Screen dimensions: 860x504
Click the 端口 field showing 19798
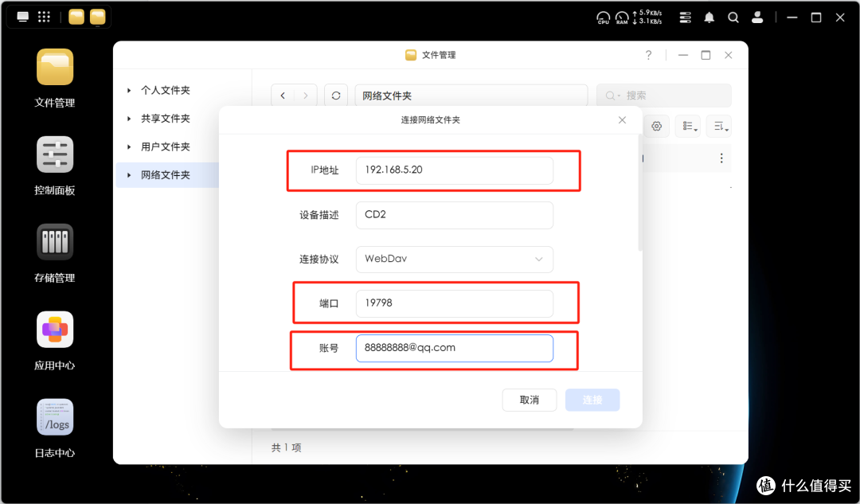pyautogui.click(x=455, y=303)
